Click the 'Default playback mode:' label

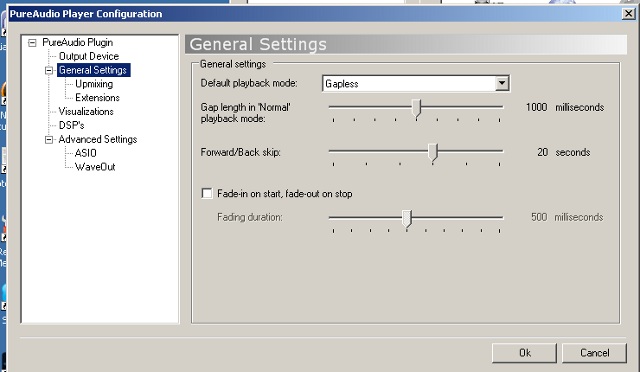(x=249, y=83)
